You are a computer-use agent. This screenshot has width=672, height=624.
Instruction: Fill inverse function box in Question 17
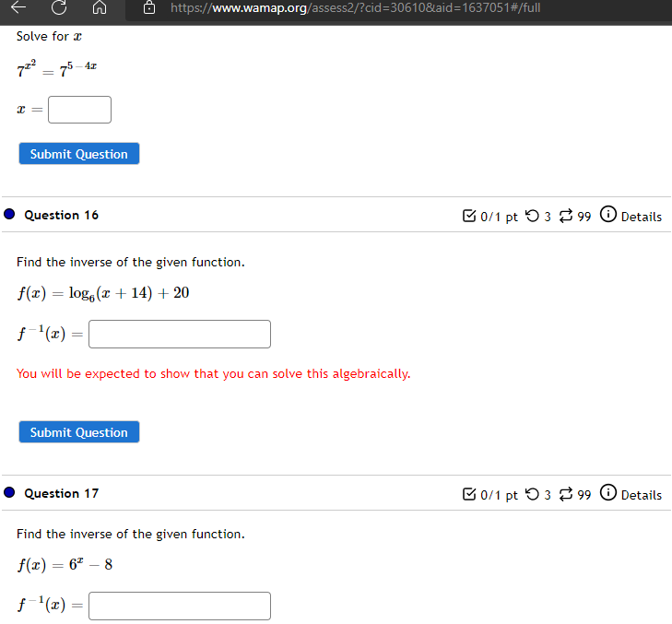point(180,606)
